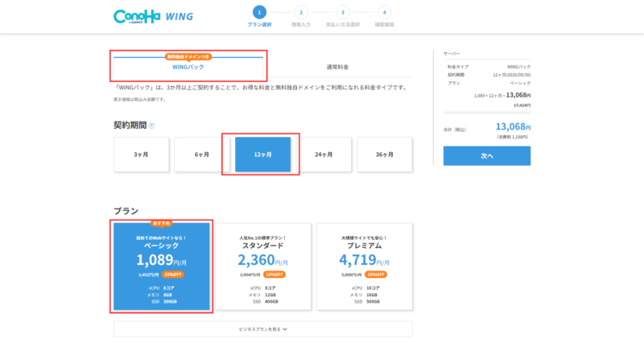Select the 6ヶ月 contract period

[x=202, y=154]
